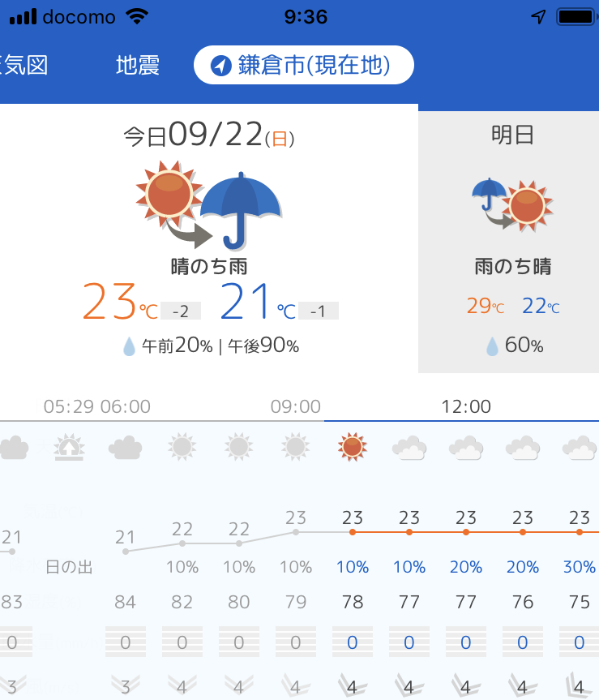The height and width of the screenshot is (700, 599).
Task: Tap tomorrow's umbrella-to-sun weather icon
Action: 512,204
